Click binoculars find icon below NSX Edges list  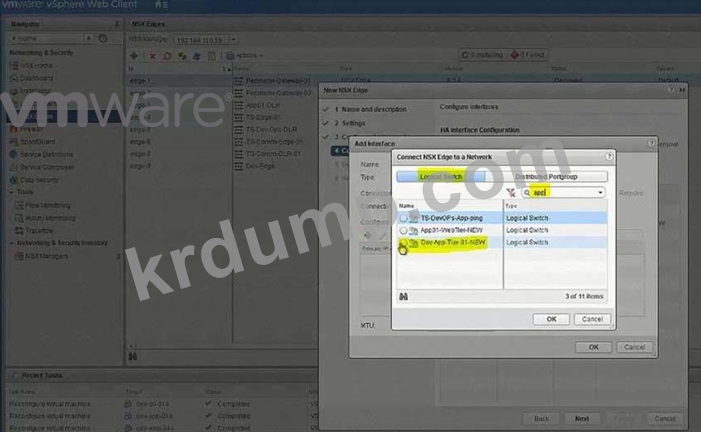tap(133, 356)
